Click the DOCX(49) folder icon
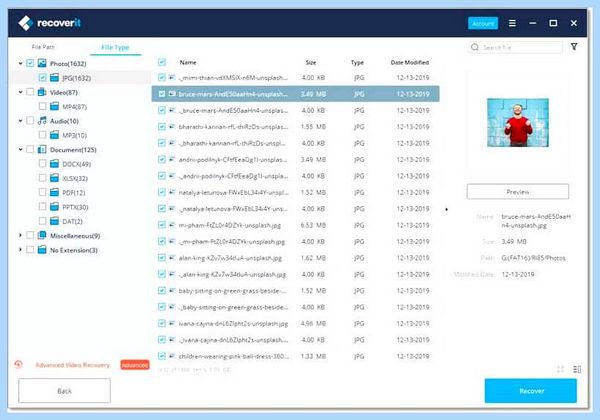This screenshot has height=420, width=600. pos(54,164)
